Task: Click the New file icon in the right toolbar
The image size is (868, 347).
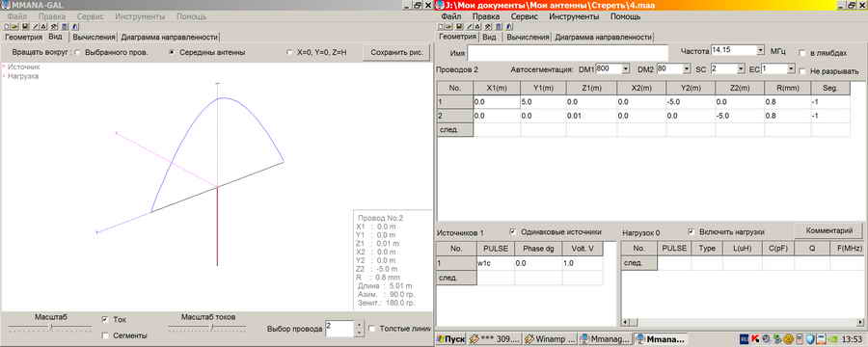Action: pyautogui.click(x=441, y=27)
